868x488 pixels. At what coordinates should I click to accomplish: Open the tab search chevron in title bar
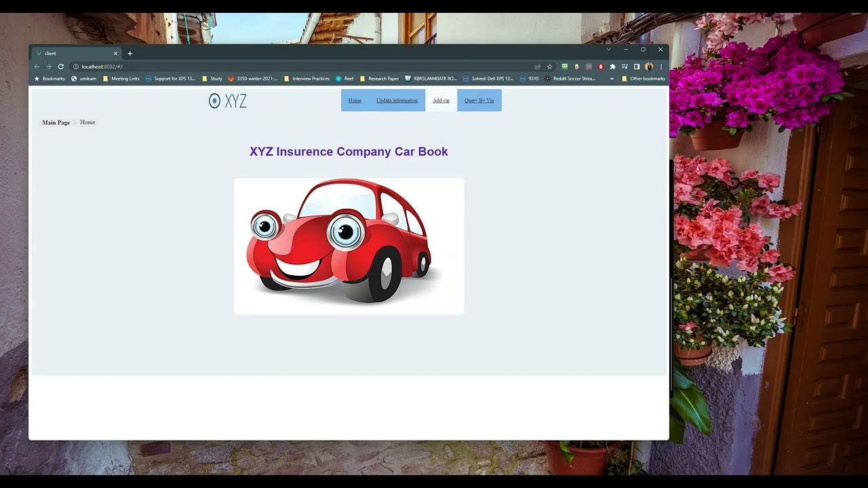click(608, 49)
